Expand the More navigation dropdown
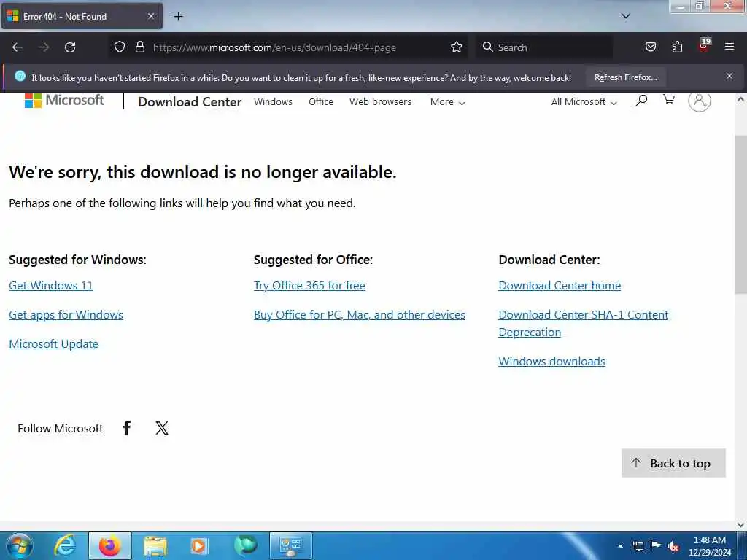This screenshot has height=560, width=747. point(447,102)
